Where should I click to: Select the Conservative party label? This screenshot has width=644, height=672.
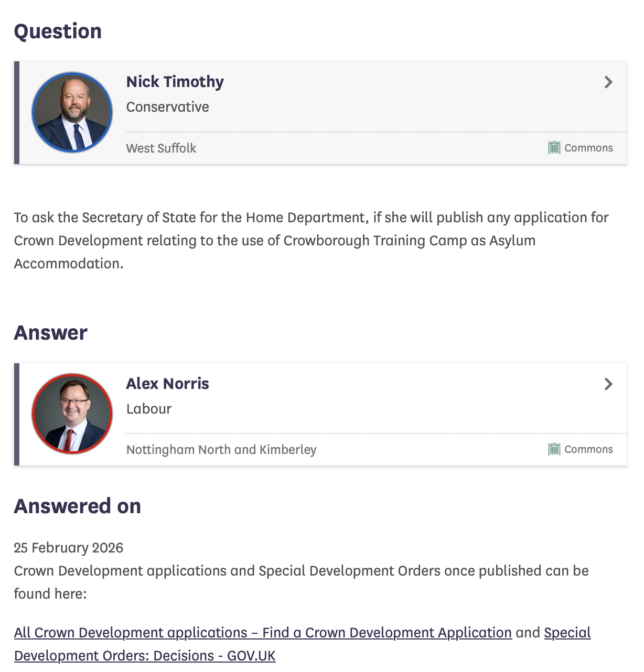tap(167, 107)
